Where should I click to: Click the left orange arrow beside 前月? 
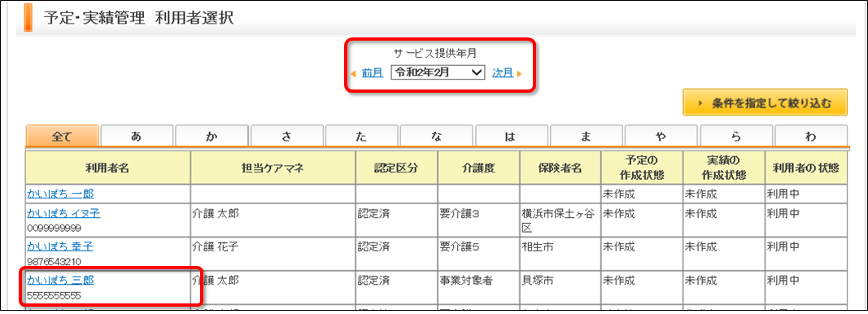(354, 73)
